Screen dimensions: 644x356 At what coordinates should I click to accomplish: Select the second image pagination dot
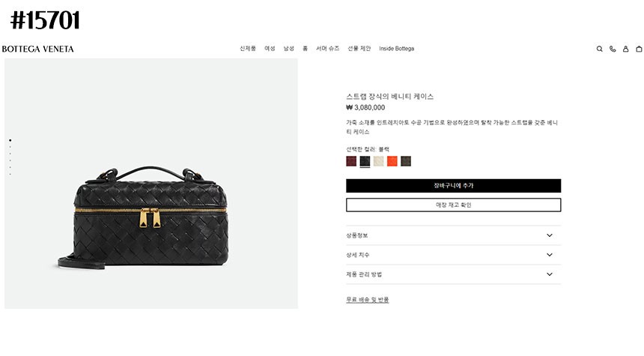click(10, 147)
